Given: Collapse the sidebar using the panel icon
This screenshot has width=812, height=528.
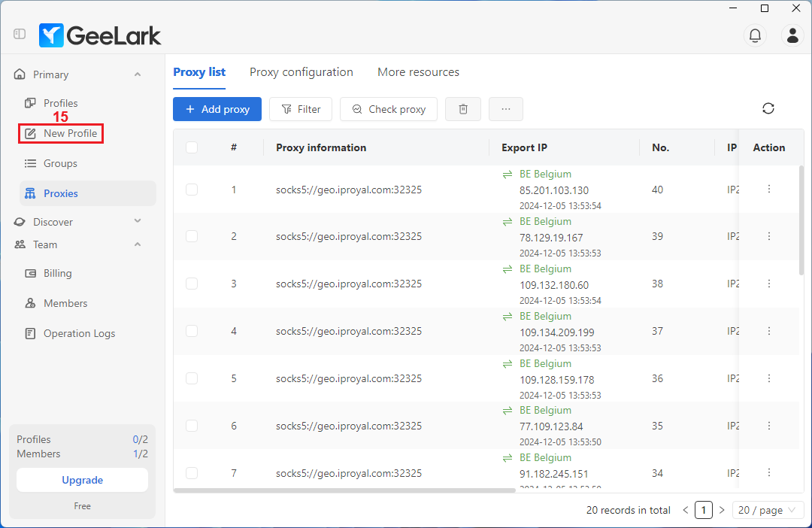Looking at the screenshot, I should pos(20,34).
